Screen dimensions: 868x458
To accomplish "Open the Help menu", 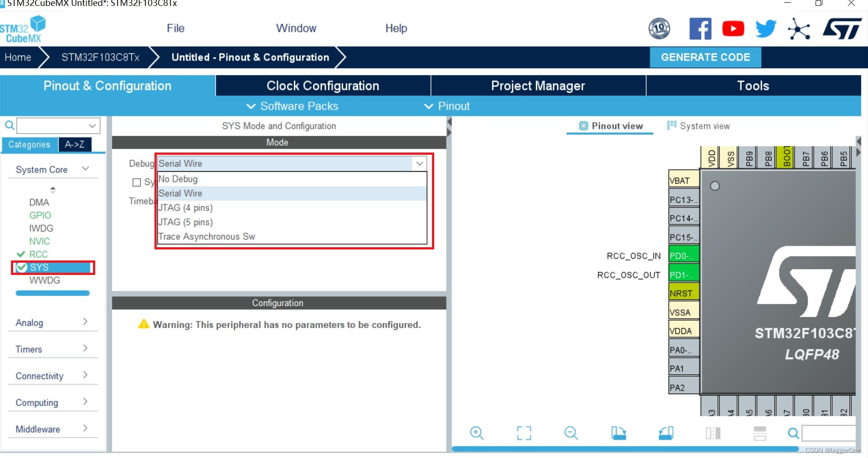I will 396,28.
